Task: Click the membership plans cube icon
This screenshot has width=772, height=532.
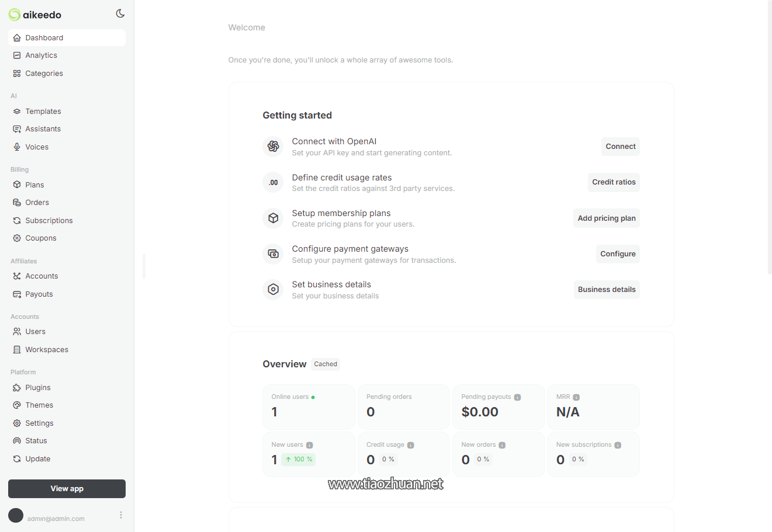Action: point(273,218)
